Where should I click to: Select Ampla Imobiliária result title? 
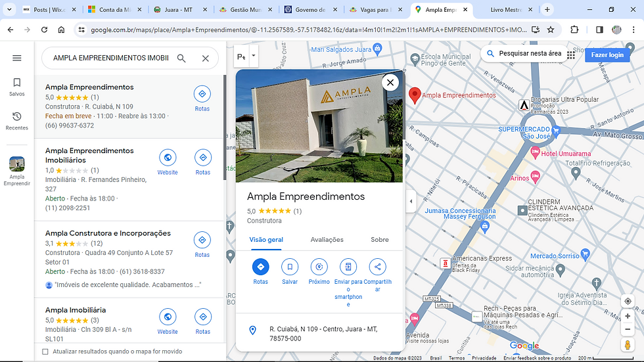[x=76, y=310]
